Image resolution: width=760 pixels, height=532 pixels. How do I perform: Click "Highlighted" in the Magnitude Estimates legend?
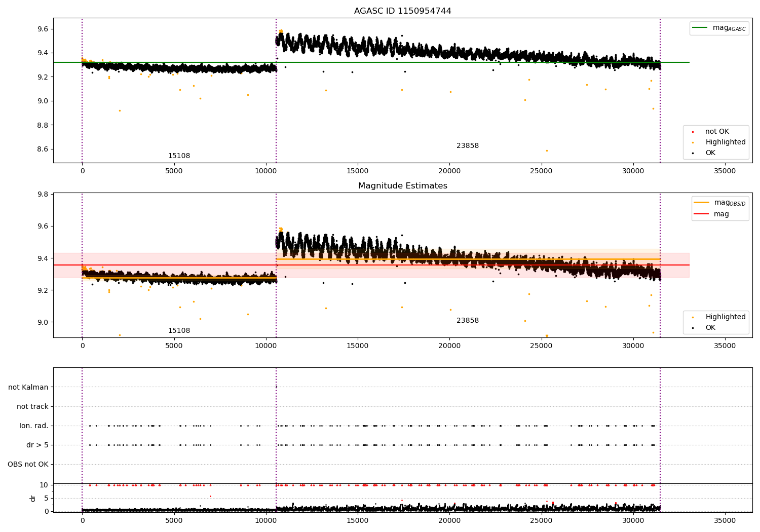[725, 317]
